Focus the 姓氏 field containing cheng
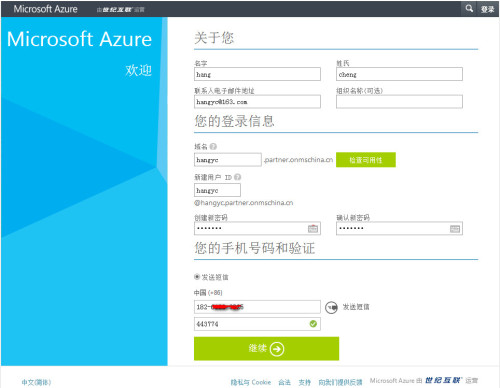Image resolution: width=500 pixels, height=388 pixels. click(399, 74)
